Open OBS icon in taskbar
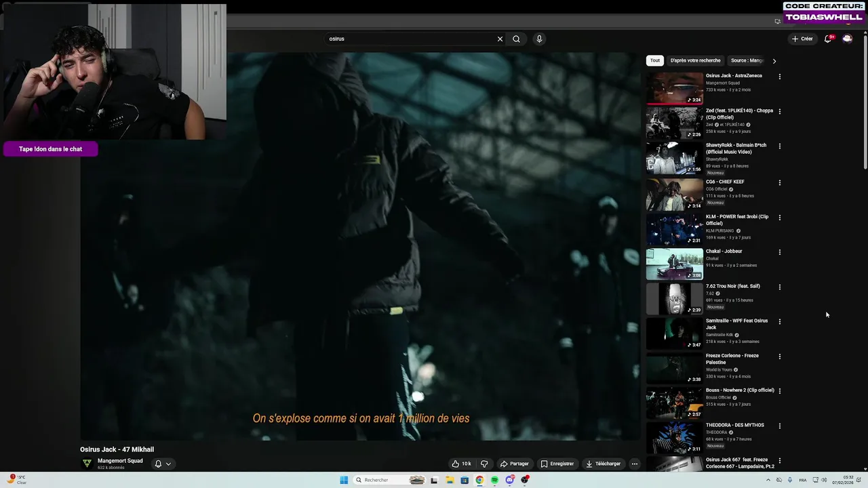868x488 pixels. tap(525, 480)
